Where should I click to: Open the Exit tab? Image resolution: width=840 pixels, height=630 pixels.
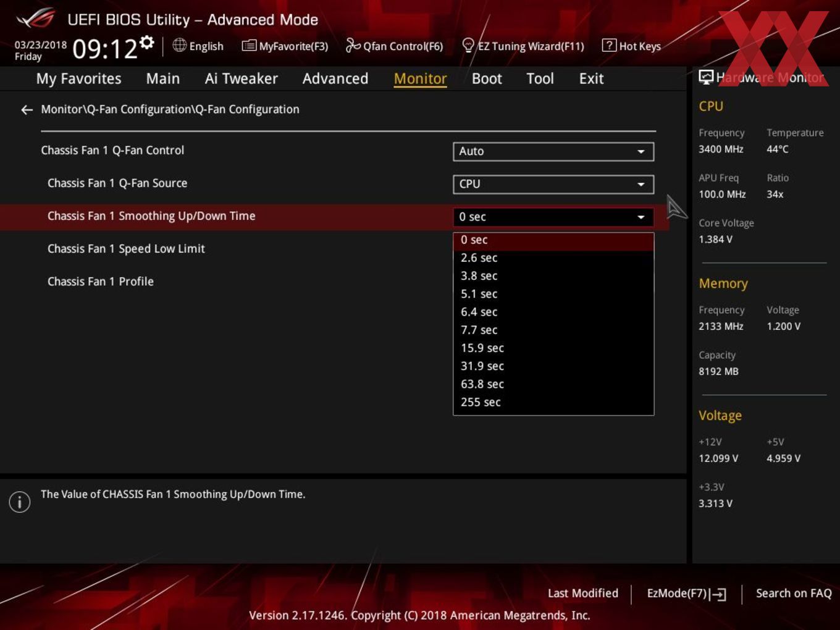(591, 79)
